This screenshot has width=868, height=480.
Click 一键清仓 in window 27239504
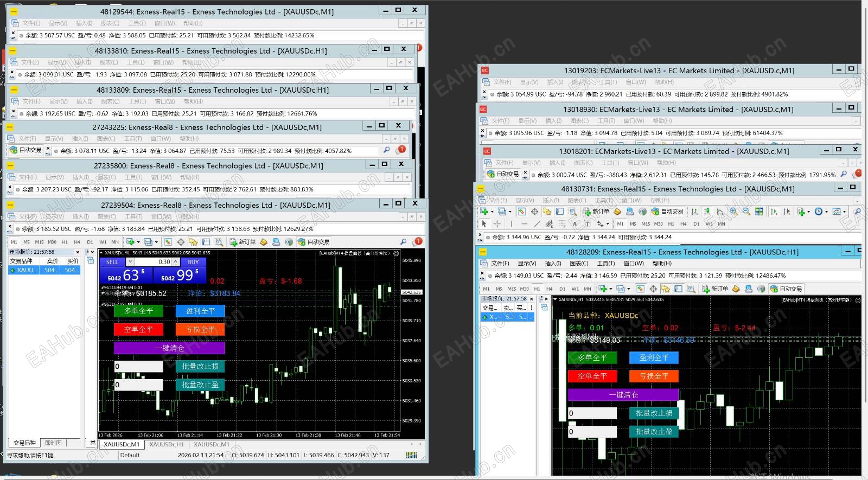pyautogui.click(x=169, y=348)
